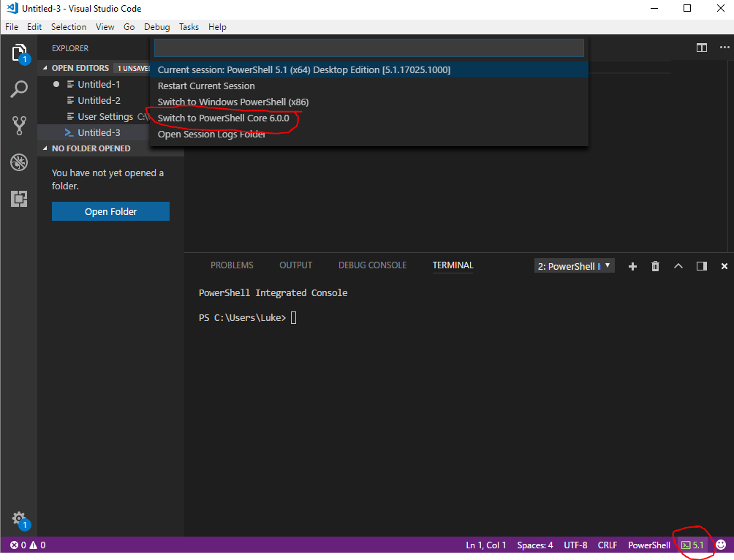Screen dimensions: 734x560
Task: Switch to the Output tab
Action: (296, 265)
